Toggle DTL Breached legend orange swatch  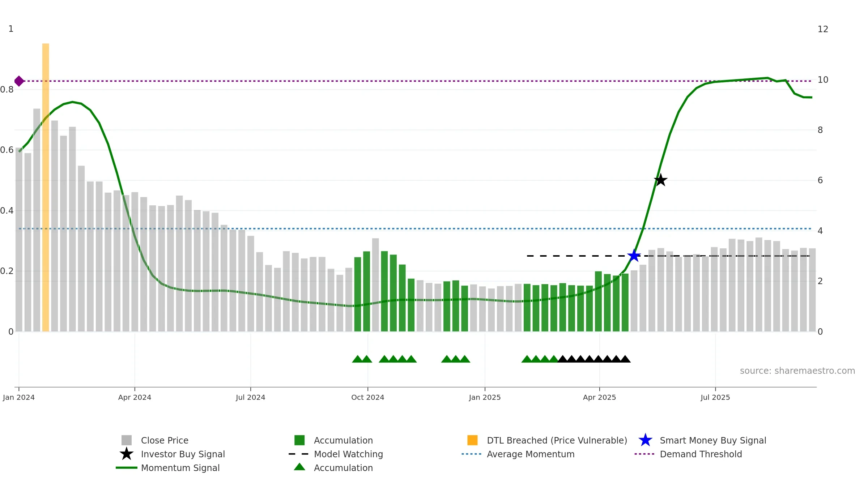(472, 440)
